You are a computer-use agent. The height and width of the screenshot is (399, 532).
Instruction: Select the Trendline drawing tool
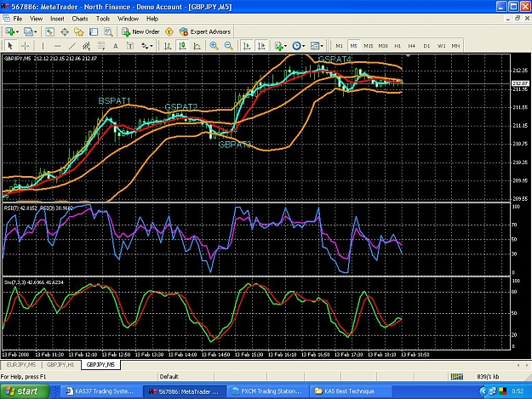72,46
